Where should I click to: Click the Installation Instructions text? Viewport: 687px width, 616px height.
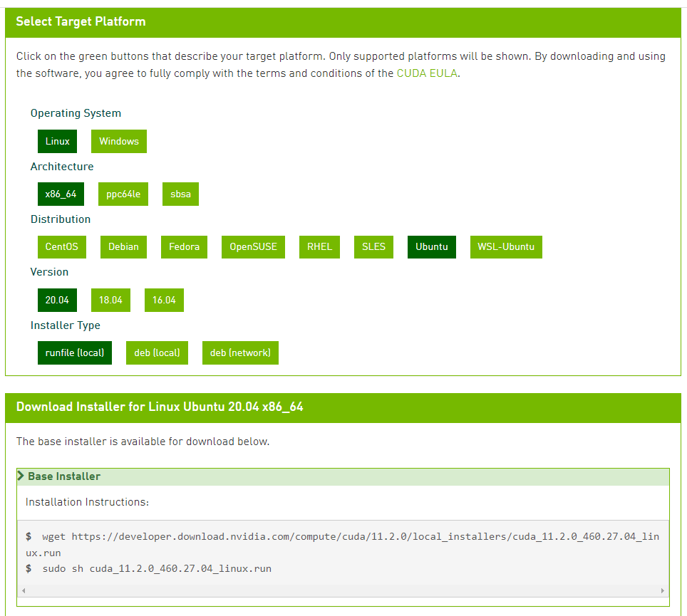point(87,502)
